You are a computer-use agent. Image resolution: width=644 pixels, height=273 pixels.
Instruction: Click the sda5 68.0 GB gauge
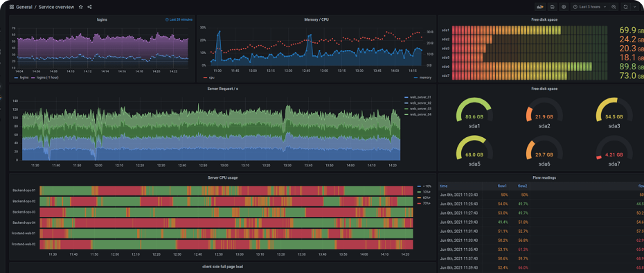pos(474,151)
